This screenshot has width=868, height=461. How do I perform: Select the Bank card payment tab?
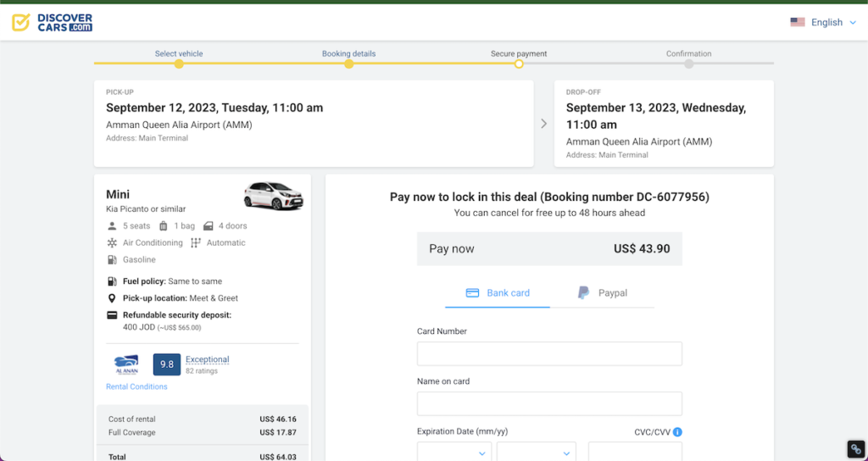[497, 293]
